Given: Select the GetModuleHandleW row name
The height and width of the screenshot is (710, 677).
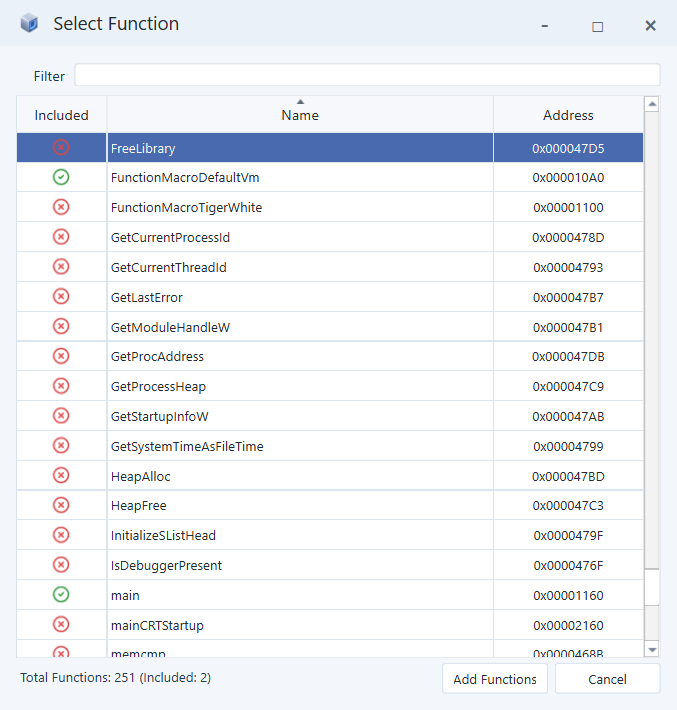Looking at the screenshot, I should tap(170, 327).
